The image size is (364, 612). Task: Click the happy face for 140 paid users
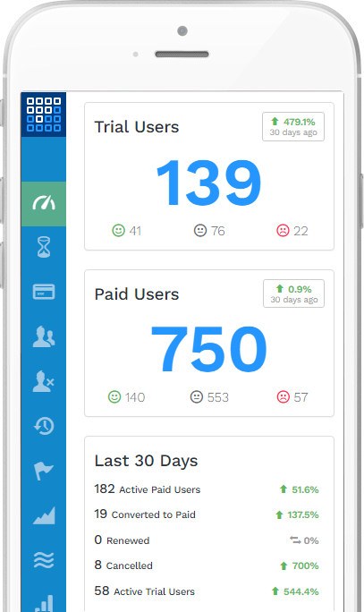point(114,397)
